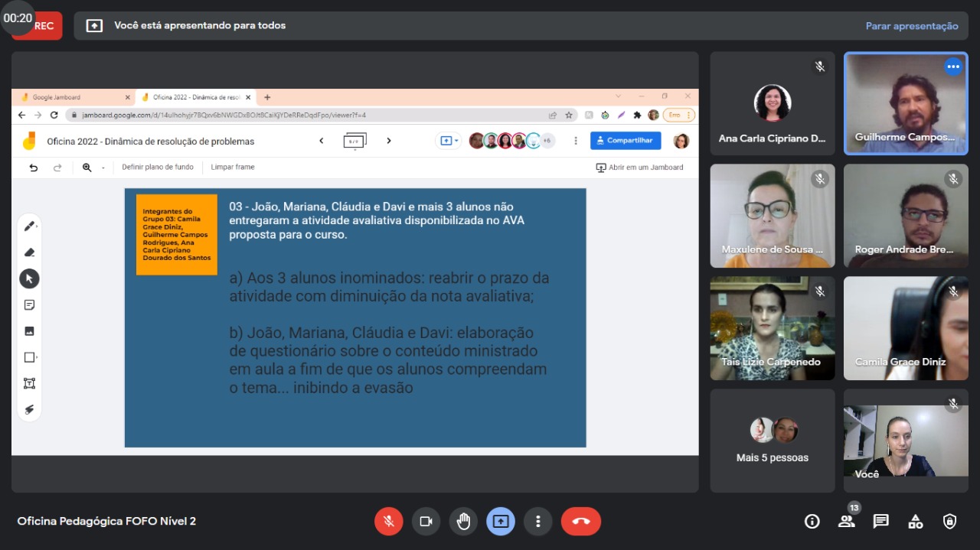Open the activities shapes icon
Viewport: 980px width, 550px height.
click(x=915, y=521)
